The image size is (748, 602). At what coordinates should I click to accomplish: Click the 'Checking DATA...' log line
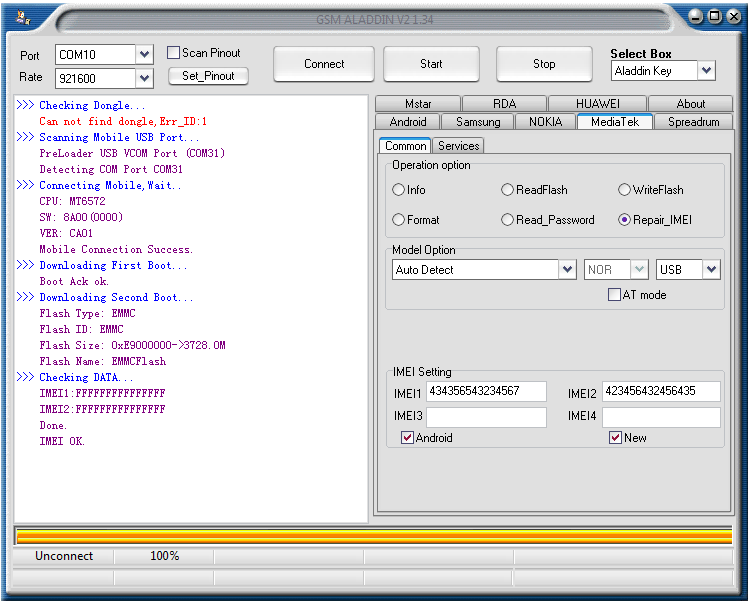tap(86, 377)
